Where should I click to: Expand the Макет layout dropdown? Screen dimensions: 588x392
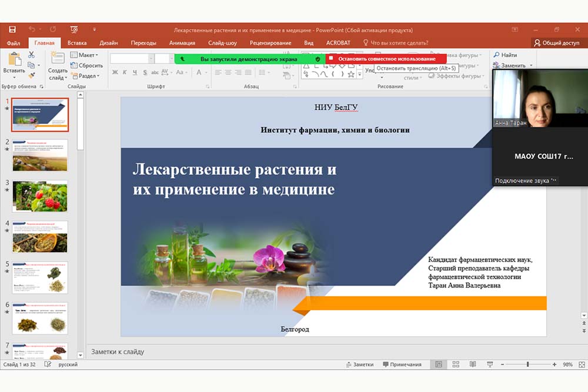[83, 55]
